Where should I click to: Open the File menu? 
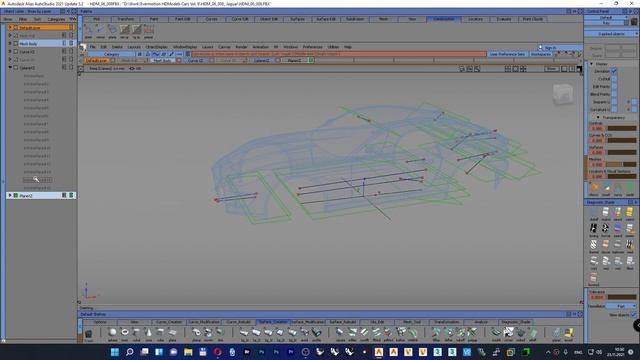93,47
